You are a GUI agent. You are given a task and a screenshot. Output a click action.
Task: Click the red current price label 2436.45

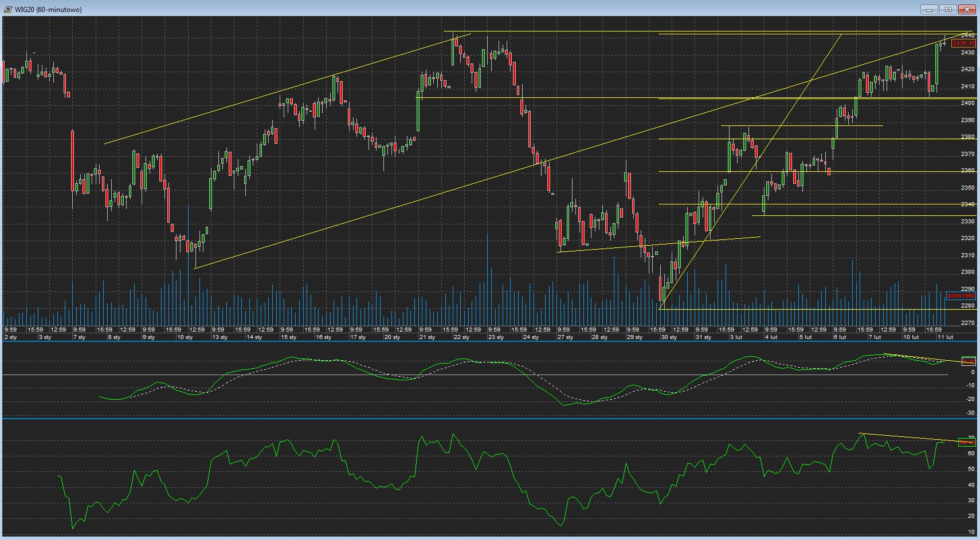[x=963, y=44]
